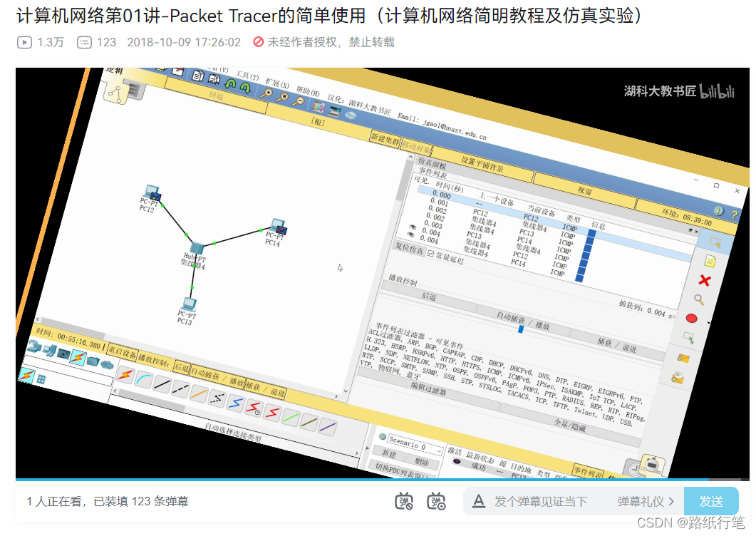Click the blue 发送 button
This screenshot has width=756, height=536.
pos(711,501)
